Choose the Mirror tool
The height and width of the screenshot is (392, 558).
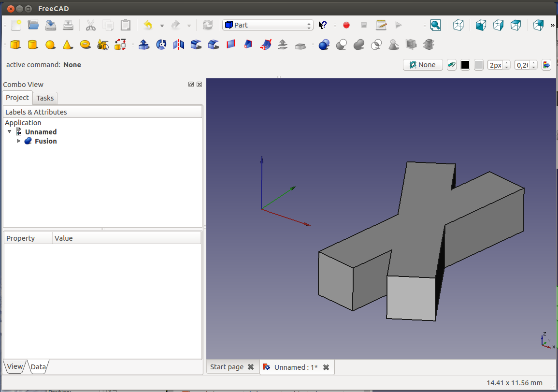[179, 45]
